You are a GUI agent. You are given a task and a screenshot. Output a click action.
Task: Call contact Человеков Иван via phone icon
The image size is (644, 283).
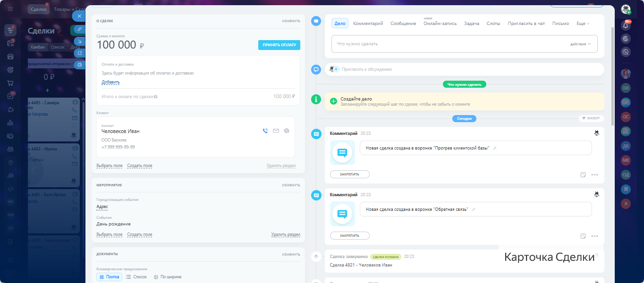pos(265,131)
